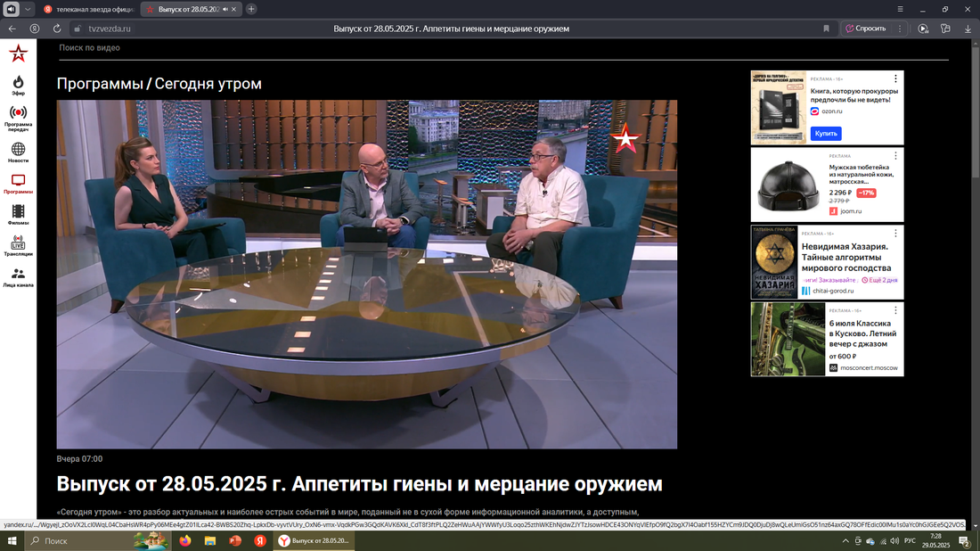Open browser downloads icon

point(968,29)
